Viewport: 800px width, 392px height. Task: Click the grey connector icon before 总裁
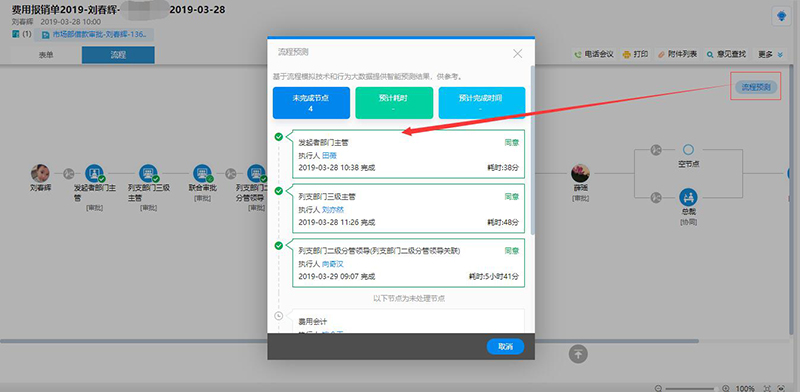click(656, 197)
